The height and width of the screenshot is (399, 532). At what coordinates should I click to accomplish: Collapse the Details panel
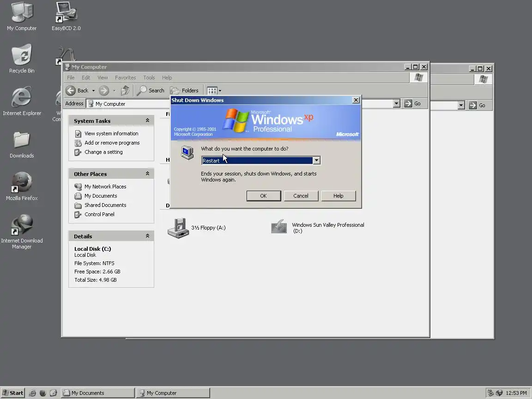tap(147, 236)
